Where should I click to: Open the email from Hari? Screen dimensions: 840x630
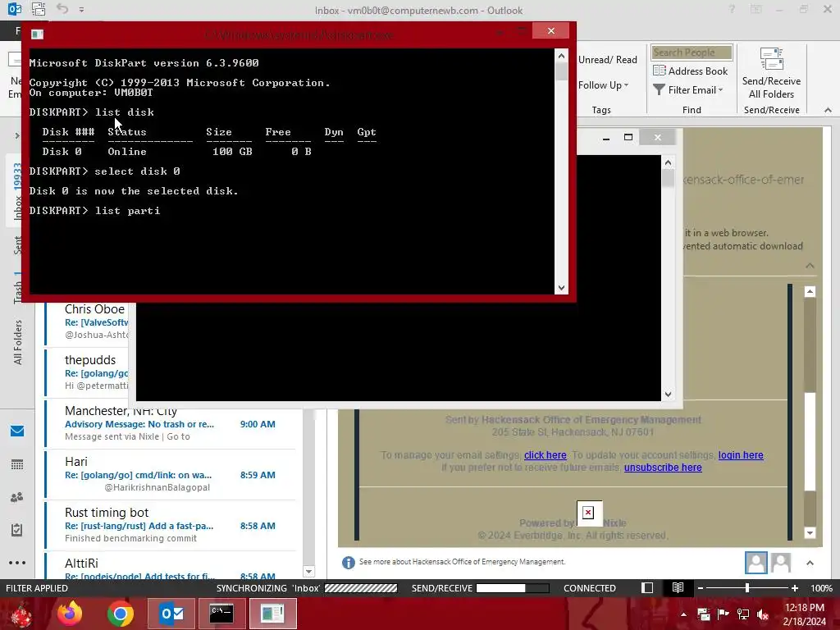170,474
